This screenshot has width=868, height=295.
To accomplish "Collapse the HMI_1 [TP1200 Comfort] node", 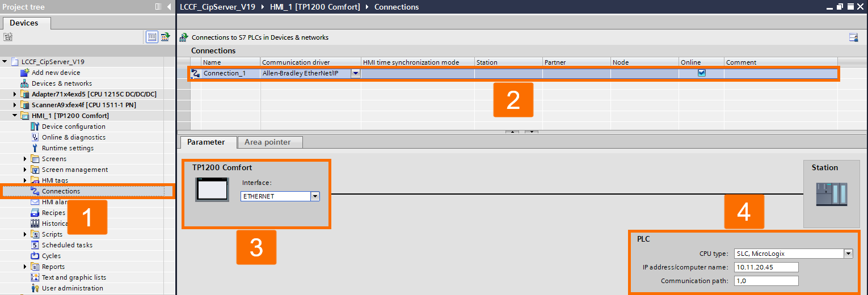I will point(15,116).
